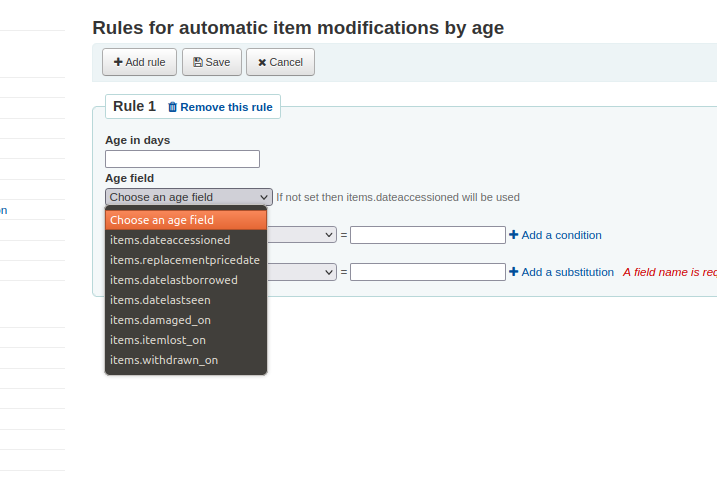
Task: Click the plus icon for Add a substitution
Action: tap(514, 272)
